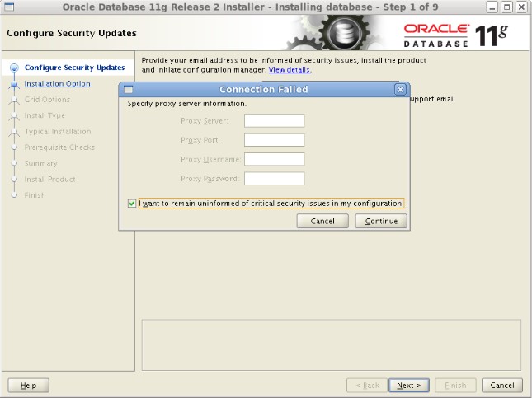Click the Configure Security Updates step bullet icon

14,68
